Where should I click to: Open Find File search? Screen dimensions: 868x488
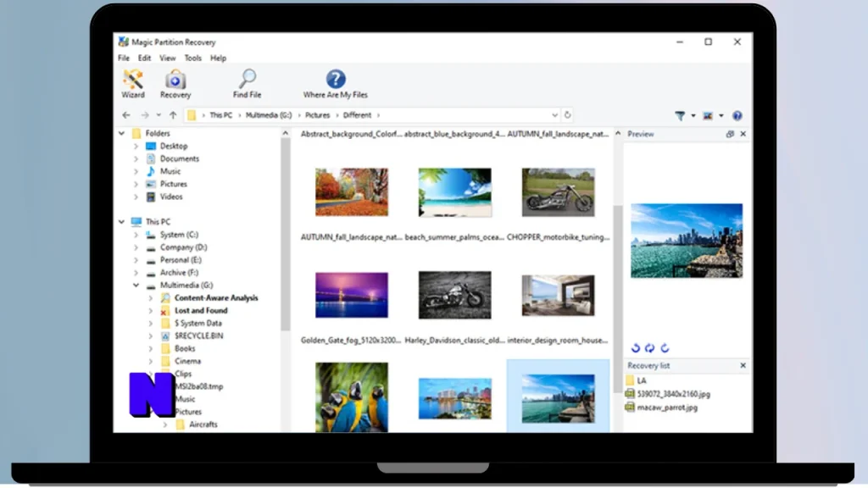click(x=247, y=84)
